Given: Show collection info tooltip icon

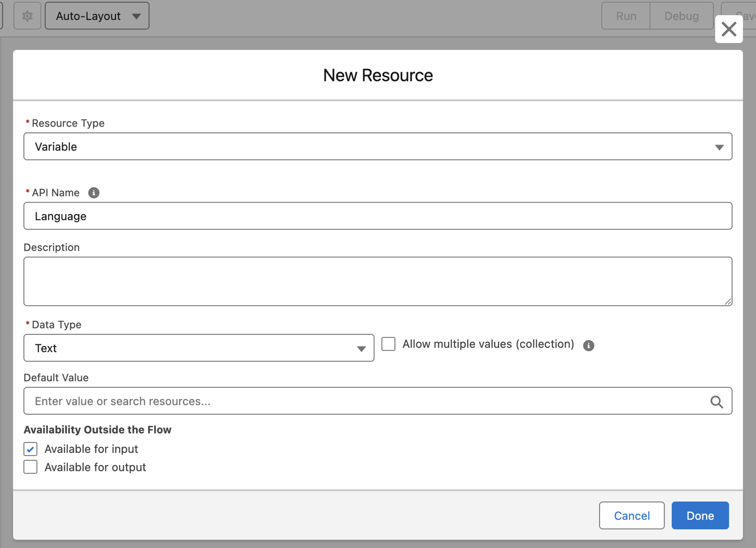Looking at the screenshot, I should 589,345.
